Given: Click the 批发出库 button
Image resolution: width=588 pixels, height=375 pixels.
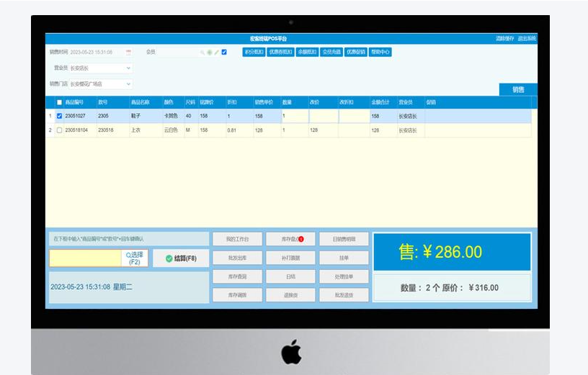Looking at the screenshot, I should coord(237,258).
